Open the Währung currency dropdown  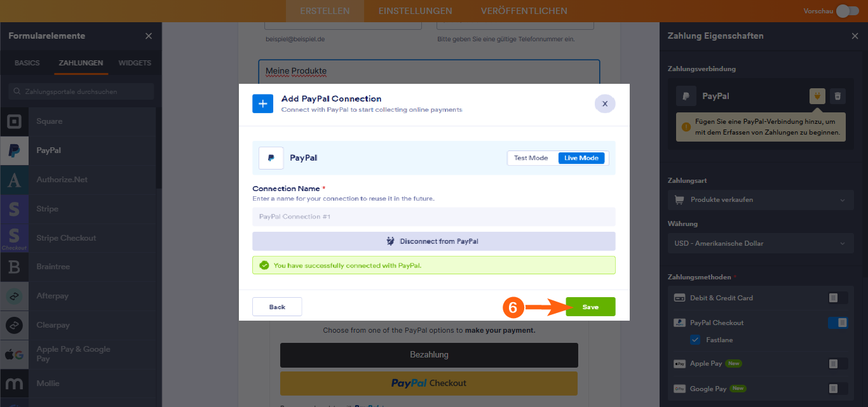point(760,243)
